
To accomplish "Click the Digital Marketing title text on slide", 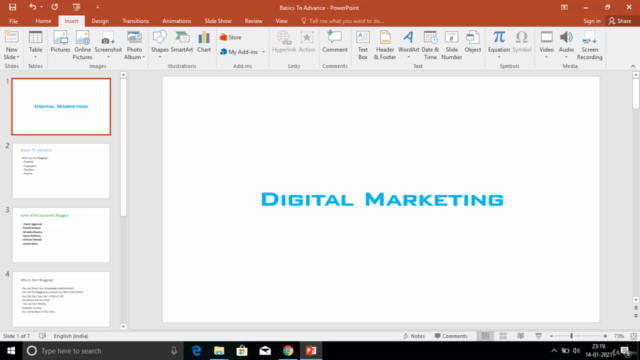I will pos(382,200).
